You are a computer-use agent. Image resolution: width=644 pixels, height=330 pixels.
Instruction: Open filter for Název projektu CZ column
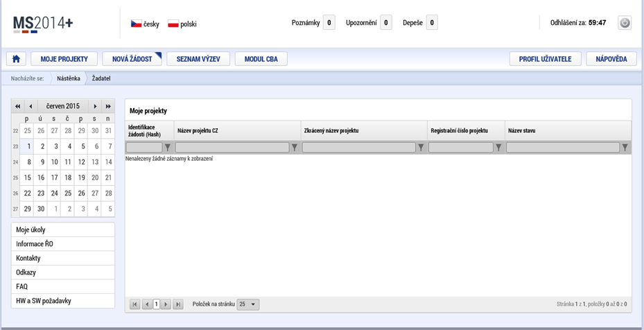click(x=295, y=148)
